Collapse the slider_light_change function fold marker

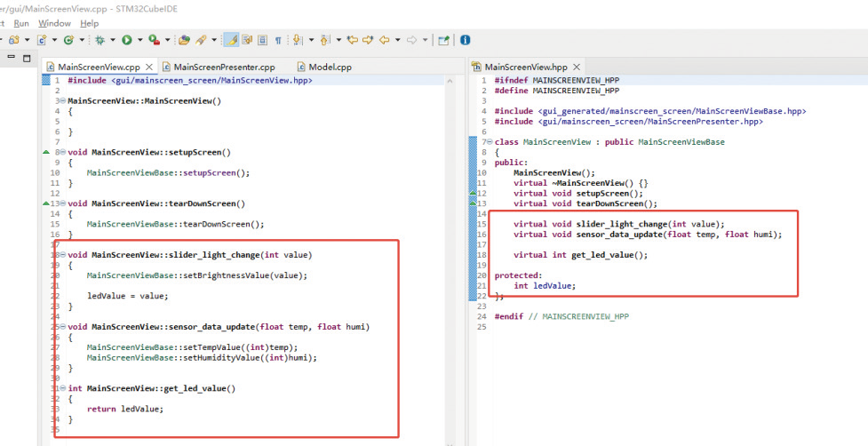tap(62, 255)
